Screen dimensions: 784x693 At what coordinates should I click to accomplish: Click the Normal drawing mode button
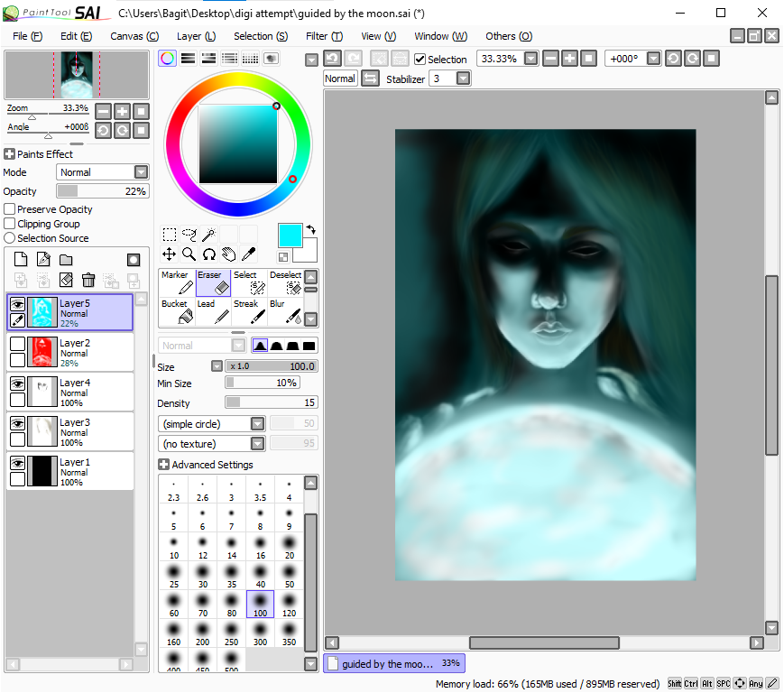[340, 79]
